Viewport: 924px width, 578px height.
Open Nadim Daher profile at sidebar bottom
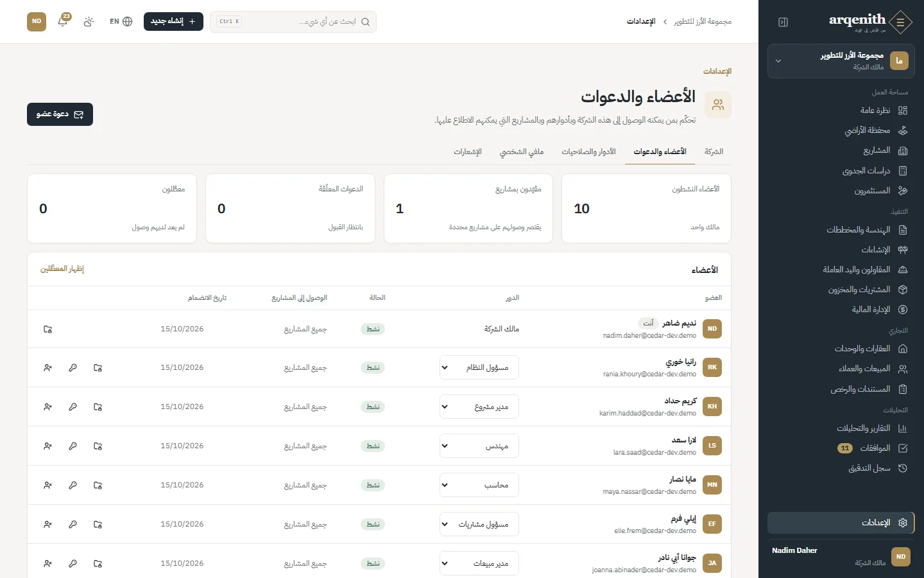coord(841,556)
